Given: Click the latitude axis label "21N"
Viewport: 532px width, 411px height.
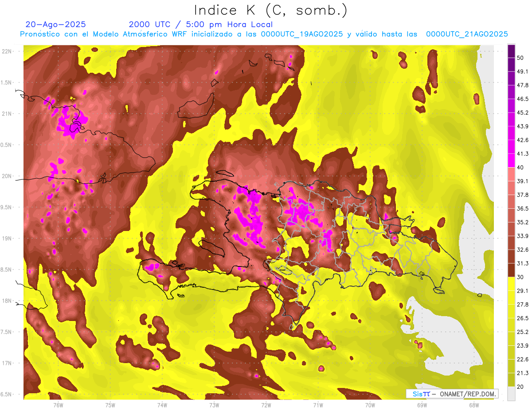Looking at the screenshot, I should click(x=8, y=114).
